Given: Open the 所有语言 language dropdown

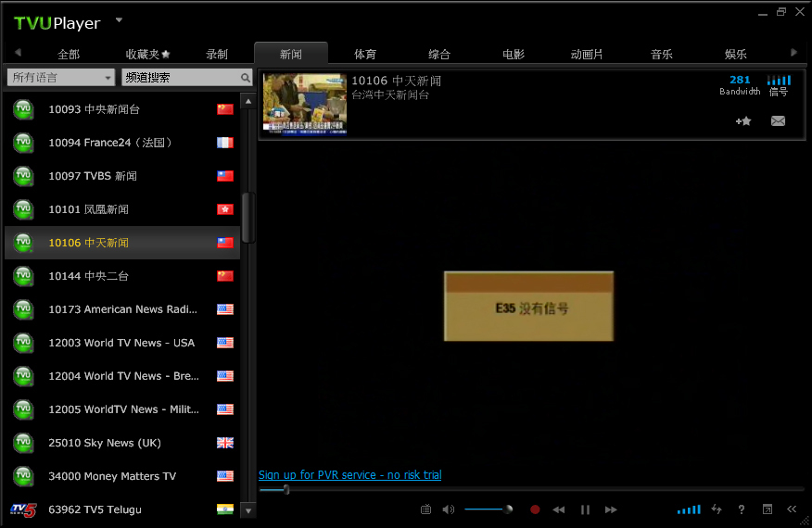Looking at the screenshot, I should (x=60, y=78).
